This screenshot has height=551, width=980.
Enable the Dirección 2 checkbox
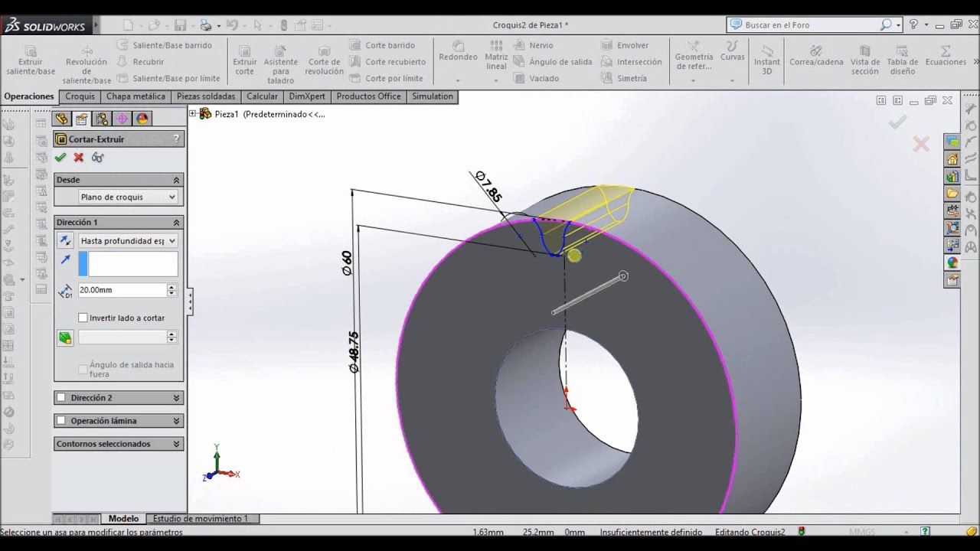(x=62, y=398)
